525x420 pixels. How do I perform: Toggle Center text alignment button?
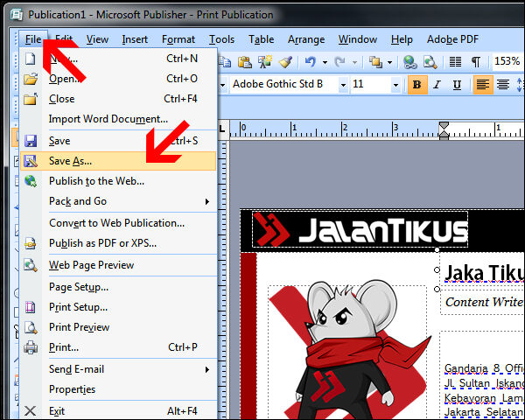(x=503, y=85)
